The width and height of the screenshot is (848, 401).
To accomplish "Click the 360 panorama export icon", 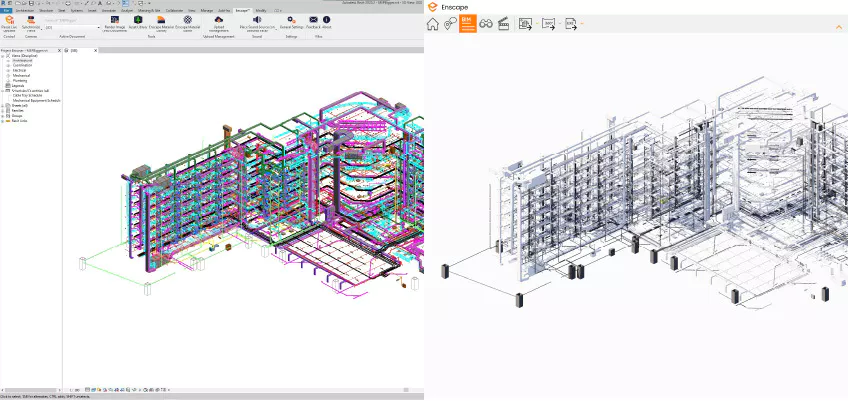I will click(548, 24).
